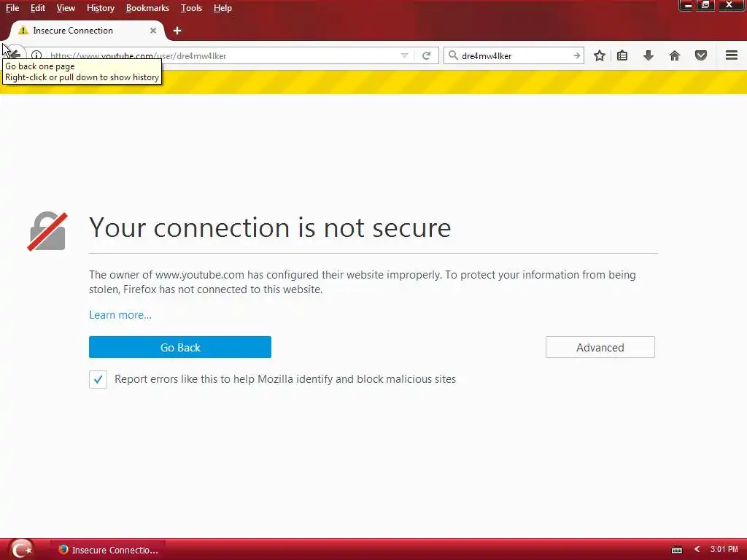
Task: Reload the page with refresh icon
Action: tap(426, 55)
